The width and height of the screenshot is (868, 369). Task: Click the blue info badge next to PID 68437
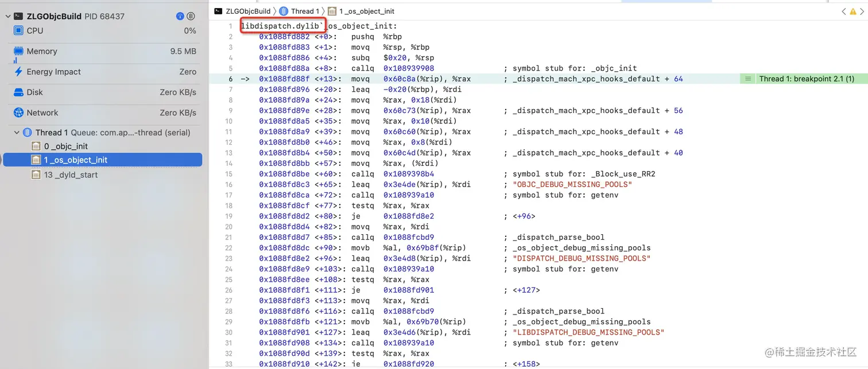click(x=180, y=17)
